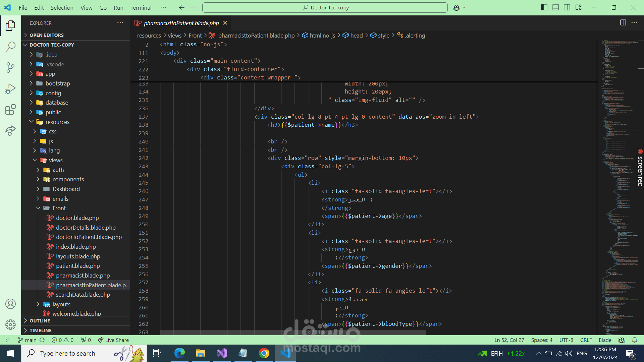
Task: Open the Manage gear icon
Action: (x=10, y=324)
